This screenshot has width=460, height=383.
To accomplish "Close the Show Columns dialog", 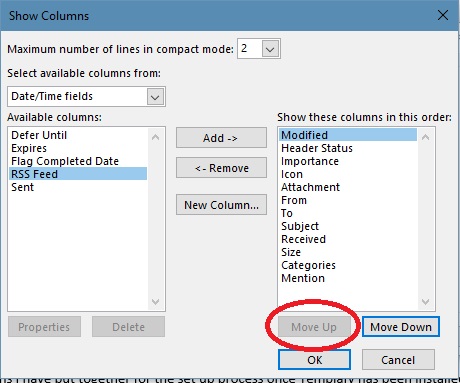I will coord(443,15).
